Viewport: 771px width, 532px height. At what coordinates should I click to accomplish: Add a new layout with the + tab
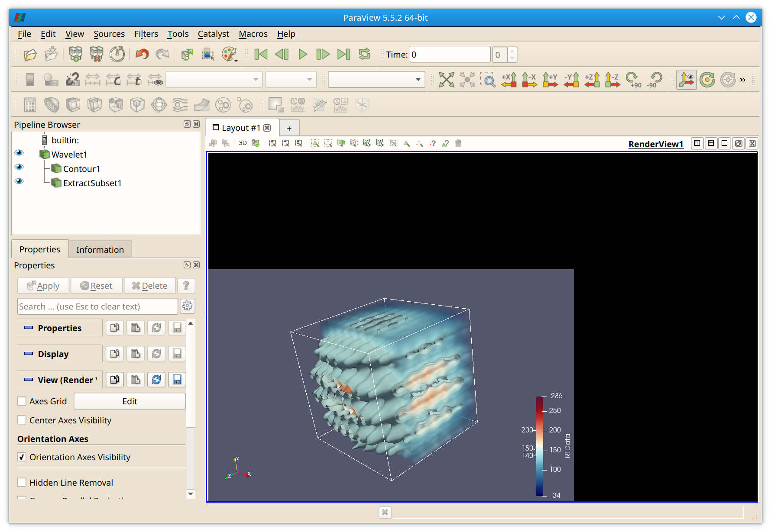[x=289, y=128]
